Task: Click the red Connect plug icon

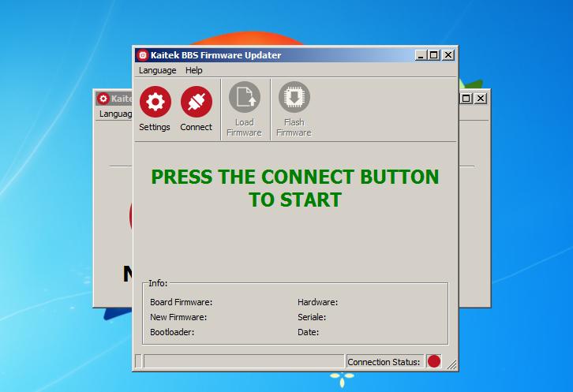Action: pyautogui.click(x=197, y=102)
